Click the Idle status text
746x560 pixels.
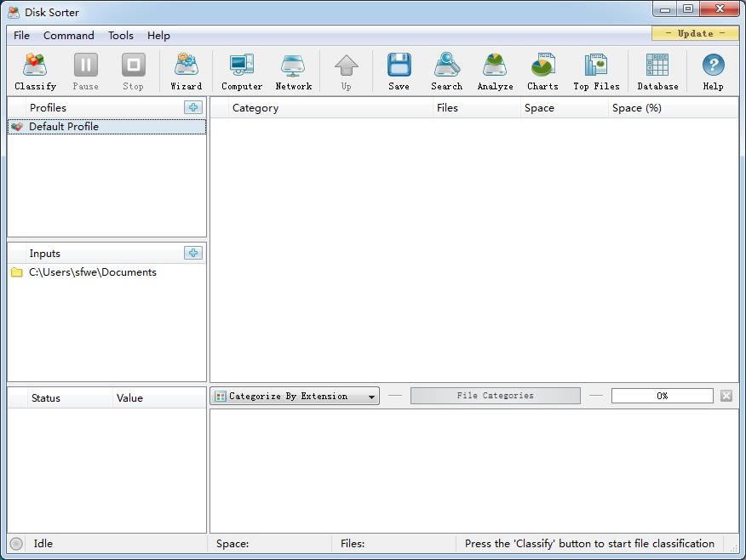[x=43, y=543]
